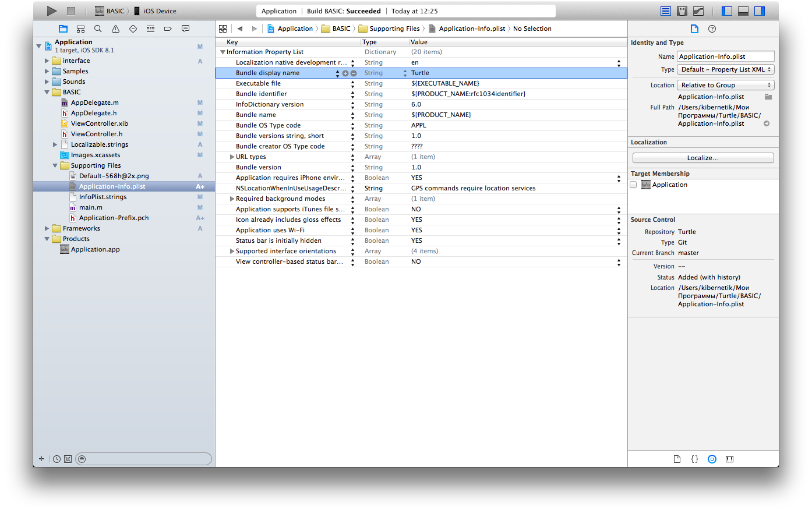Collapse the Information Property List row

point(223,52)
